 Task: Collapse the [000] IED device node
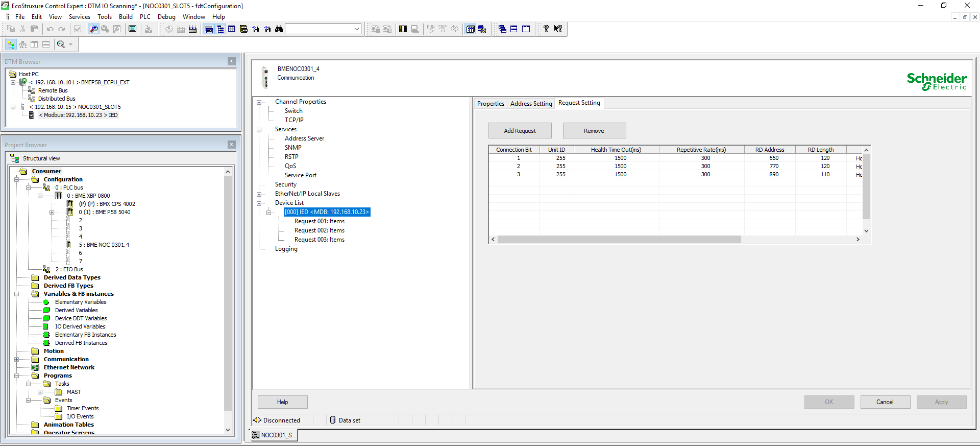[269, 213]
